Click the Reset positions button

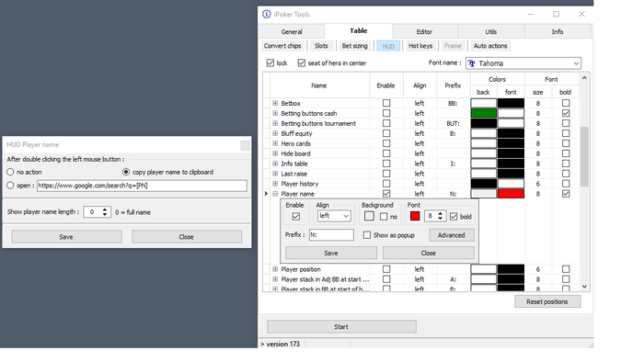547,301
